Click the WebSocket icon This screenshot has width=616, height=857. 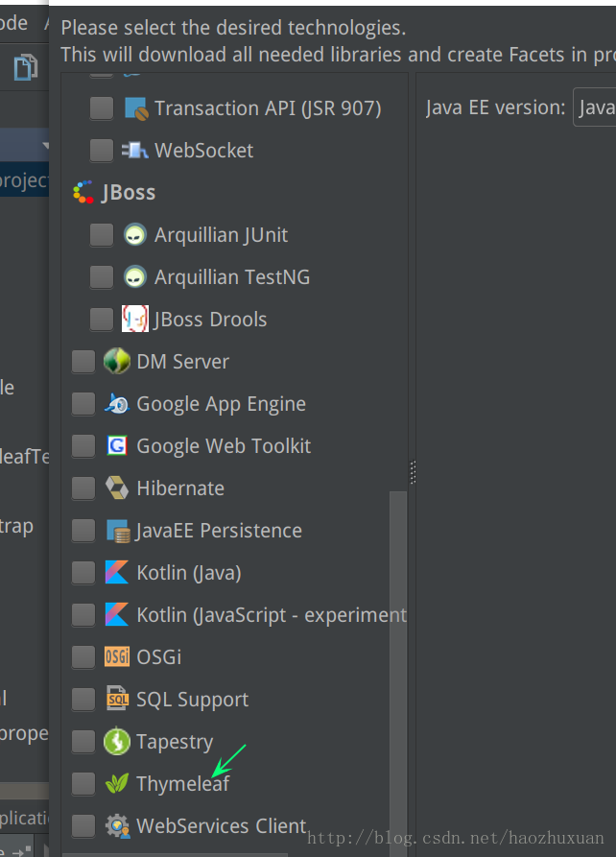click(x=134, y=151)
